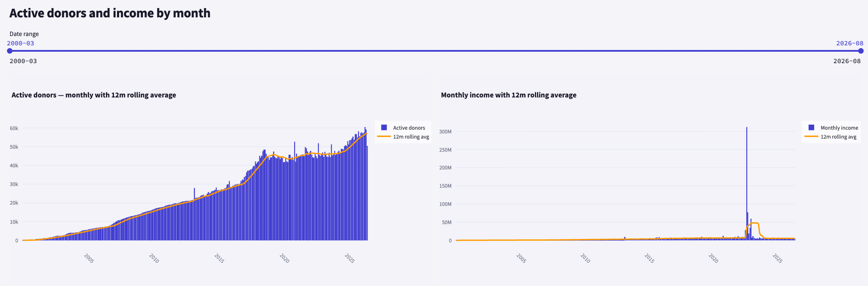Click the right date range slider handle

(x=861, y=51)
